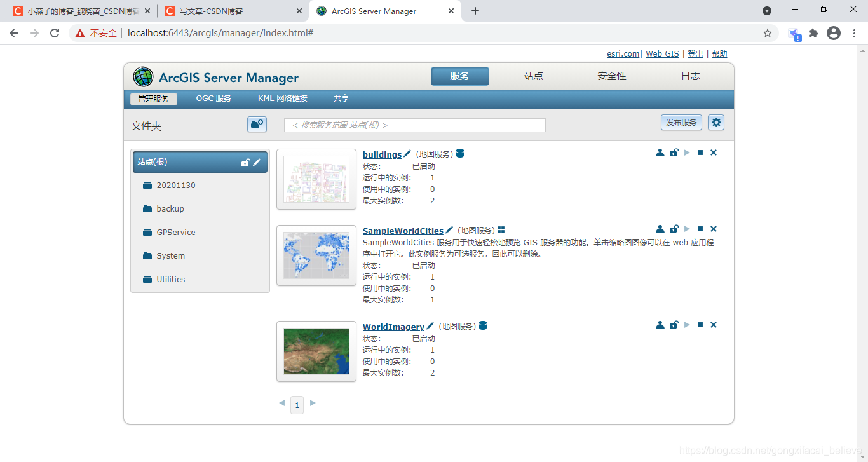
Task: Click the 登出 logout link
Action: 695,54
